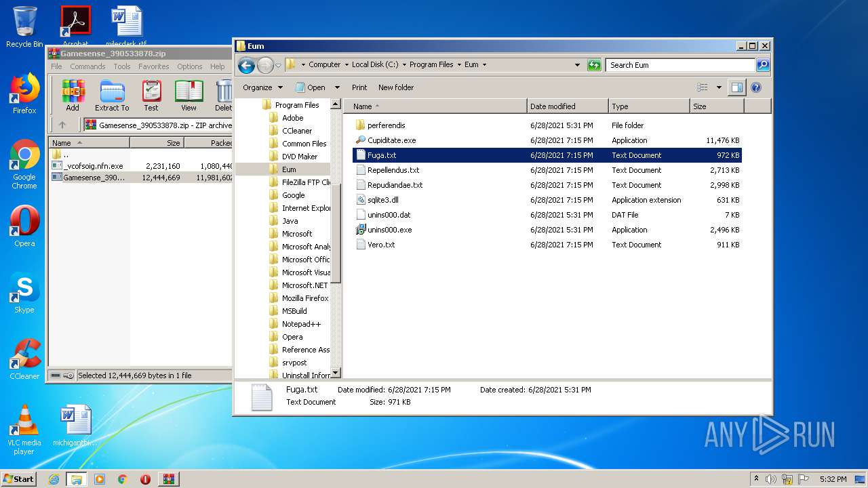
Task: Open WinRAR Commands menu
Action: click(x=87, y=66)
